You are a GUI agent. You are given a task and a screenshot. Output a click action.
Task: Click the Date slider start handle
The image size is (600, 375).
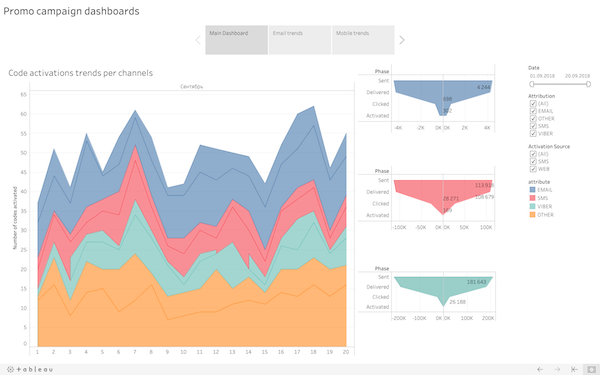tap(532, 84)
